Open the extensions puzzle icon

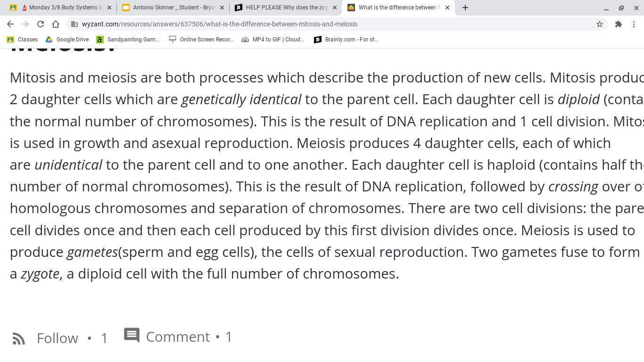click(x=619, y=24)
